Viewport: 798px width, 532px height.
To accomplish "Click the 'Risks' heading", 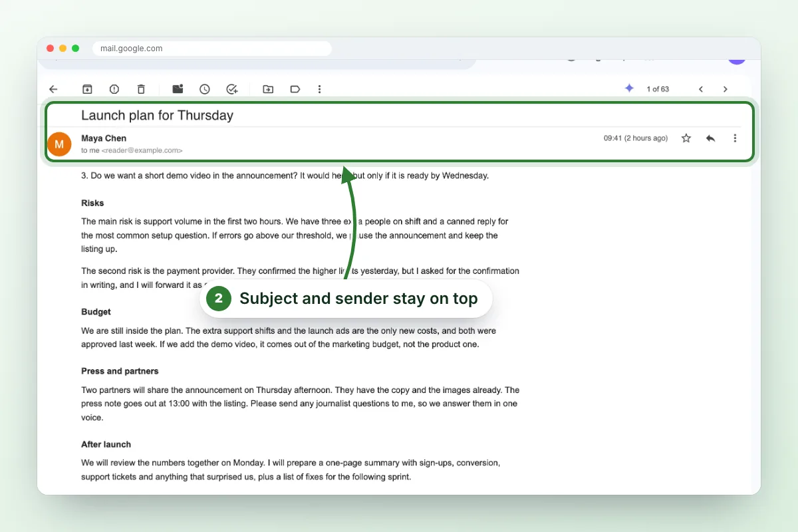I will click(92, 203).
